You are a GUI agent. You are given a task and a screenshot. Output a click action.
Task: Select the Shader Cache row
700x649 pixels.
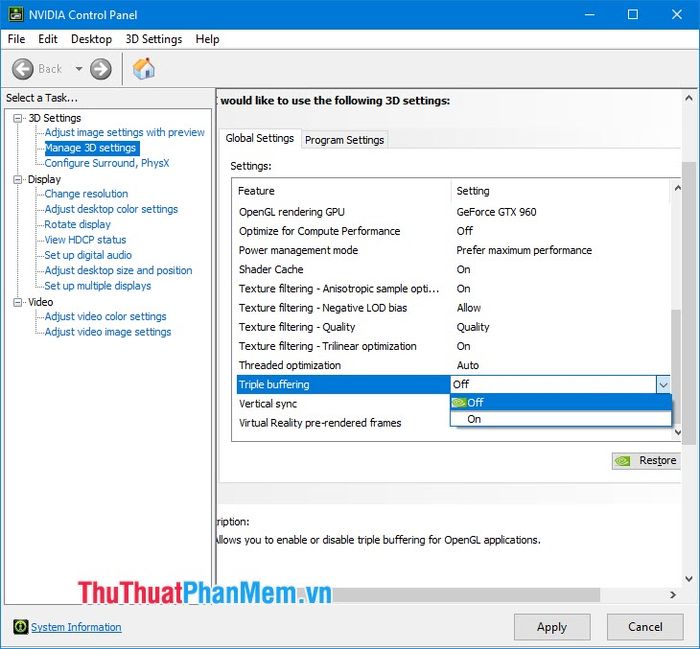pos(453,270)
